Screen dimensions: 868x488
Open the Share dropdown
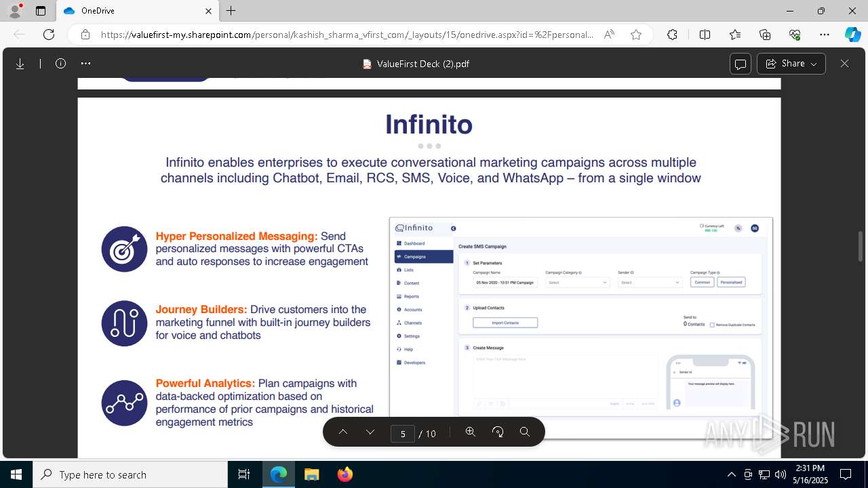(x=791, y=64)
